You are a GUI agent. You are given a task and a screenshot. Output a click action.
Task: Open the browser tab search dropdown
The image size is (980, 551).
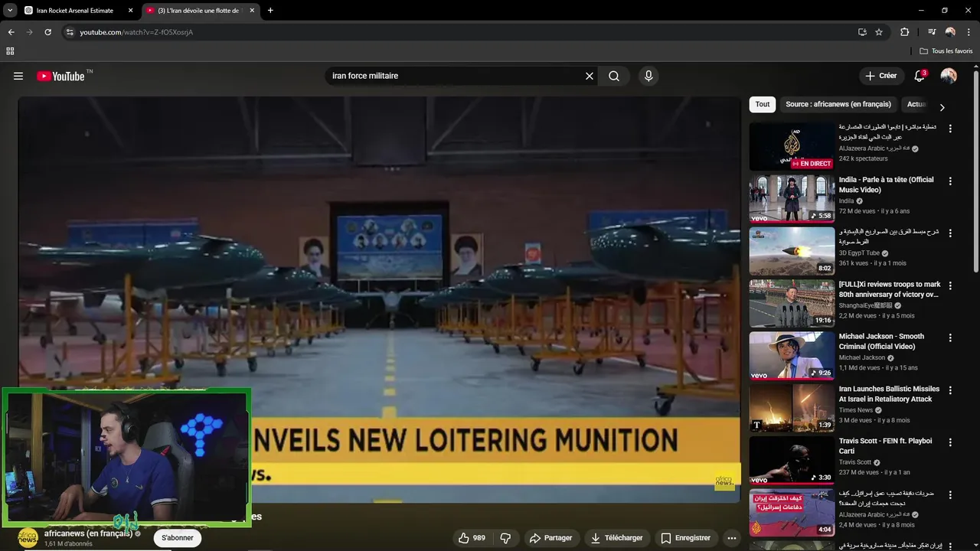(10, 11)
